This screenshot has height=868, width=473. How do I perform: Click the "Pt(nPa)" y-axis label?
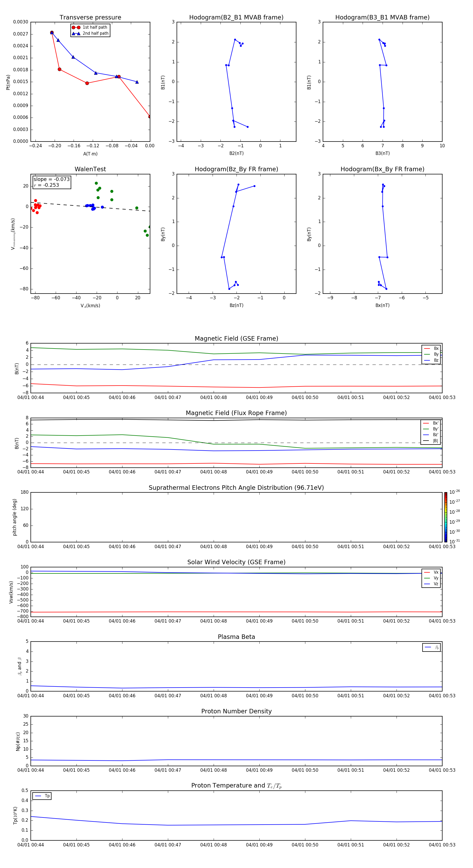tap(8, 82)
